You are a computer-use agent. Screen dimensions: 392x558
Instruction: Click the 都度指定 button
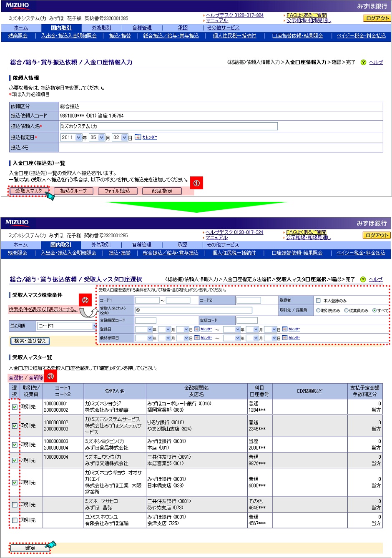tap(162, 191)
